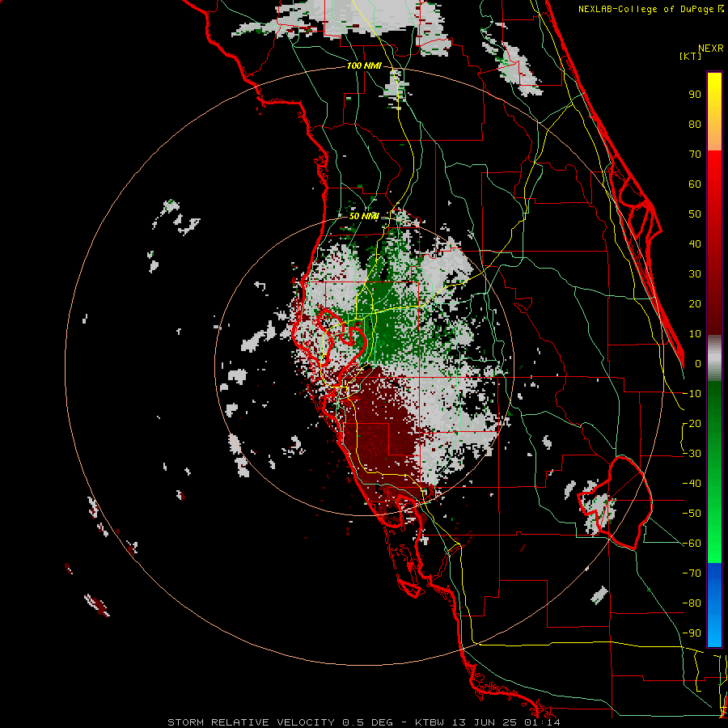The image size is (728, 728).
Task: Click the -40 value on velocity scale
Action: point(692,484)
